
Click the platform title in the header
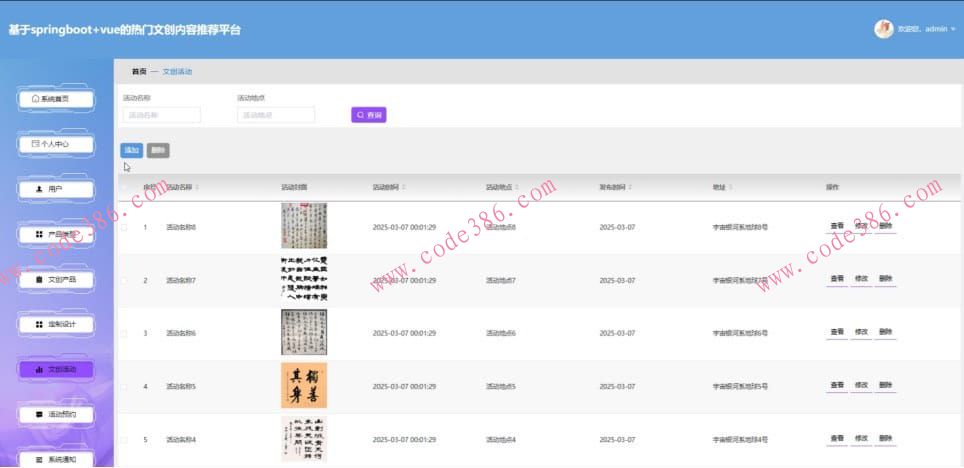point(124,30)
